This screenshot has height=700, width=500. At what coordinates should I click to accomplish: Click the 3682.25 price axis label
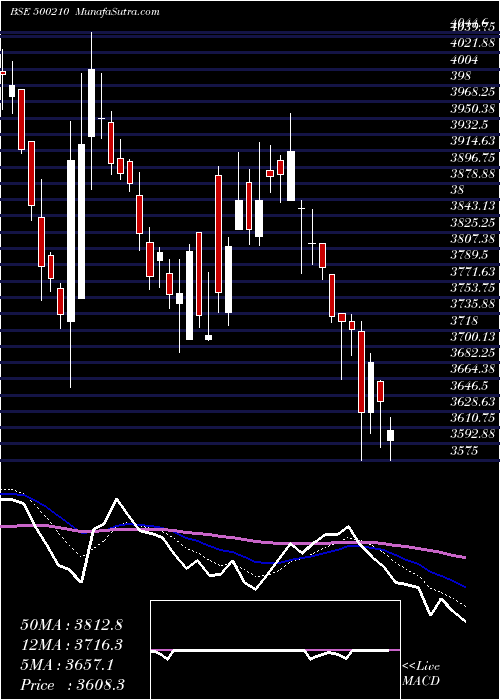(x=473, y=353)
